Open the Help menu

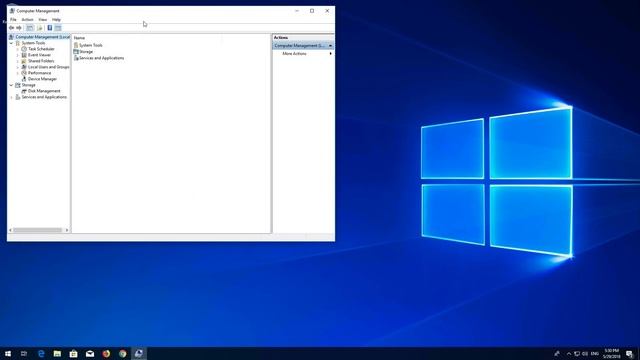(56, 20)
